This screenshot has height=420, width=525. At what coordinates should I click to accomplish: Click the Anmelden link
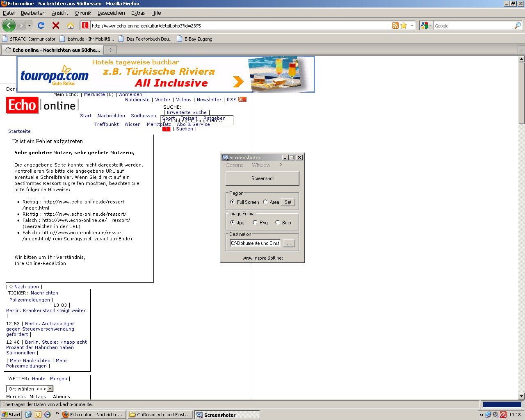(130, 94)
